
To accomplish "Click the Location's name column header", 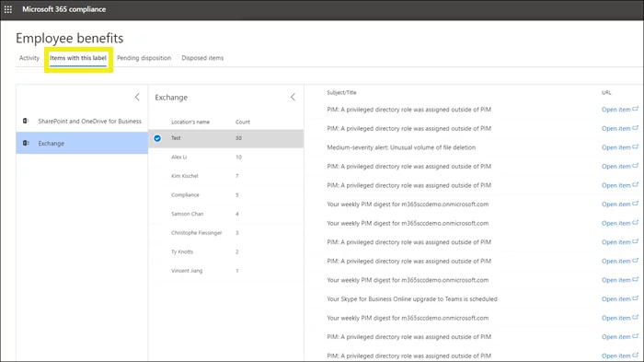I will 190,122.
